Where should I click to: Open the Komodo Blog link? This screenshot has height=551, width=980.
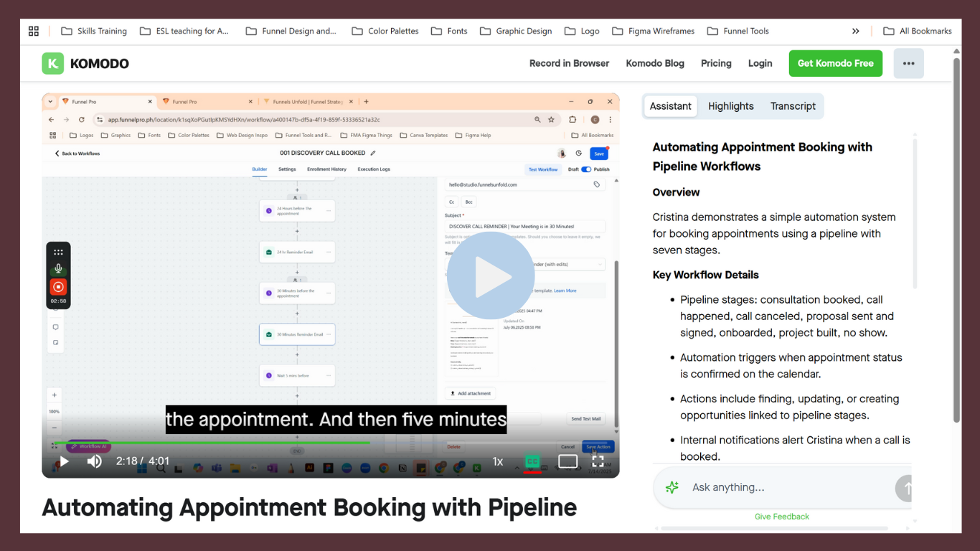[655, 63]
